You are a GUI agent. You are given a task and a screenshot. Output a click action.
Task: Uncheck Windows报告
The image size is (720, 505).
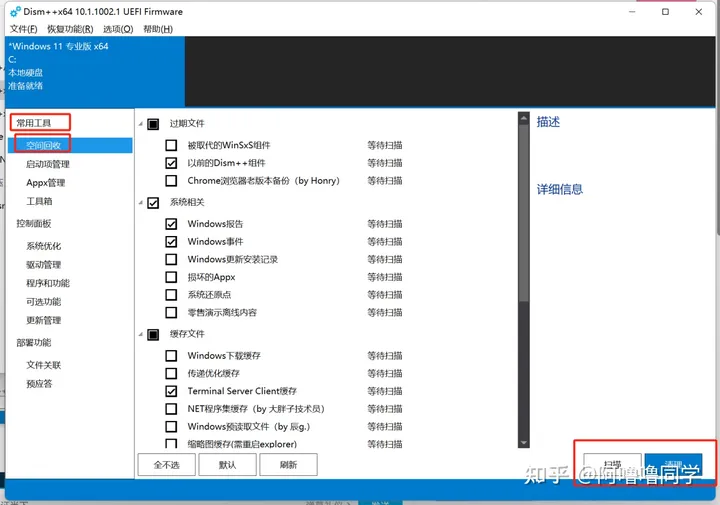tap(171, 224)
